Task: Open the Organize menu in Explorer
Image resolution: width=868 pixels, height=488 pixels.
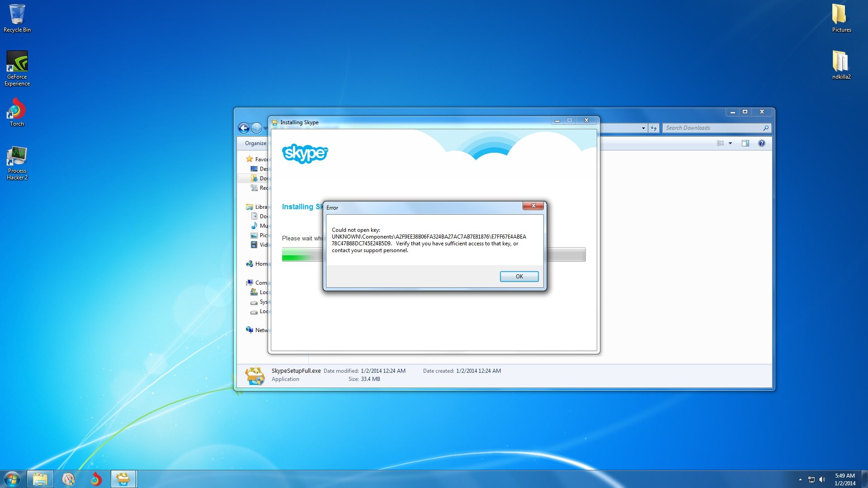Action: [x=255, y=143]
